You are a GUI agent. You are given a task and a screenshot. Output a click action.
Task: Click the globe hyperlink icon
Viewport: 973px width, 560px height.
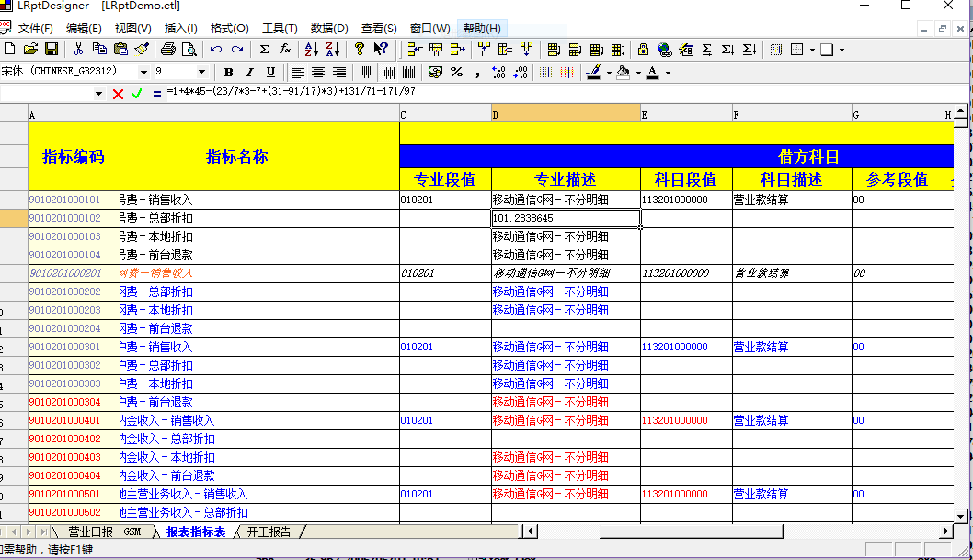point(665,49)
